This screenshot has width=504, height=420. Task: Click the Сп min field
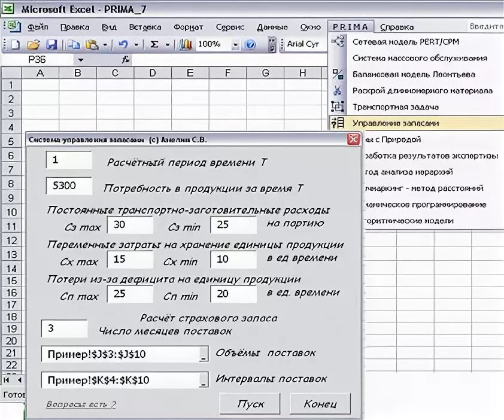[x=233, y=294]
